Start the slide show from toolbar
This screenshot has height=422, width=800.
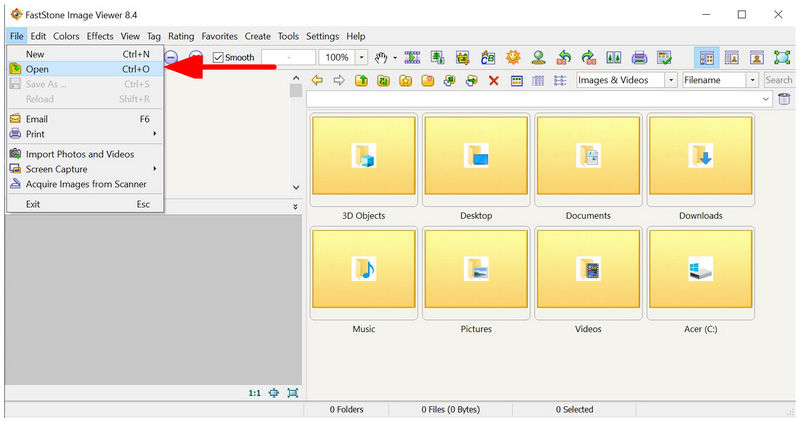click(412, 57)
